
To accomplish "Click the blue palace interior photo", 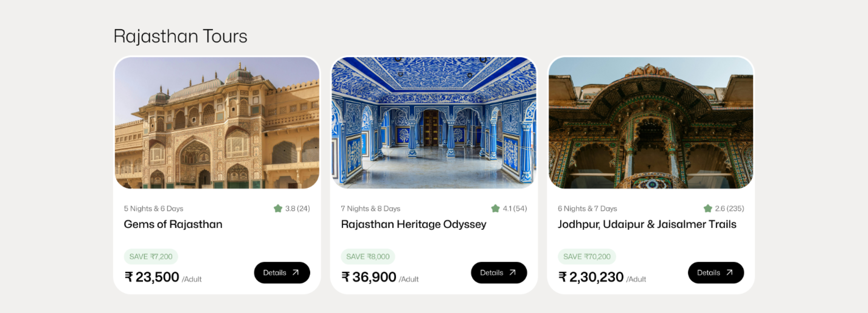I will tap(434, 123).
